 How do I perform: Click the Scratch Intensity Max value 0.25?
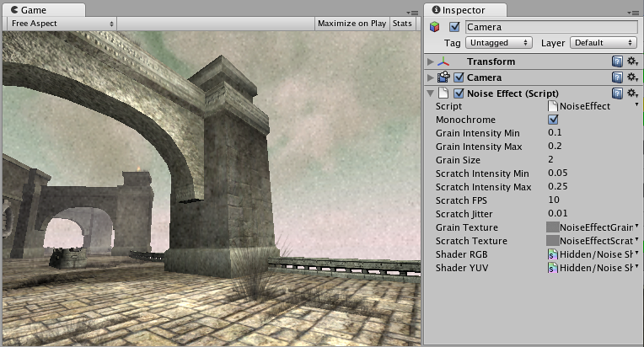[558, 187]
